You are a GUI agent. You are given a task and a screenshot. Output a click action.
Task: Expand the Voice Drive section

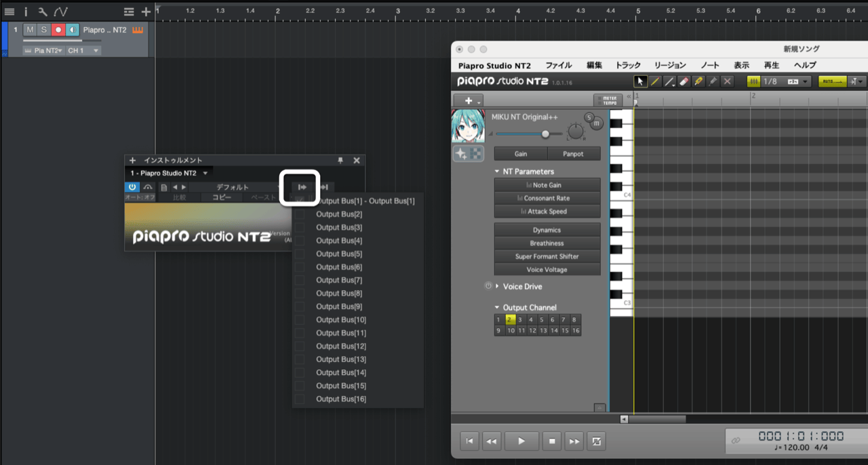(497, 287)
